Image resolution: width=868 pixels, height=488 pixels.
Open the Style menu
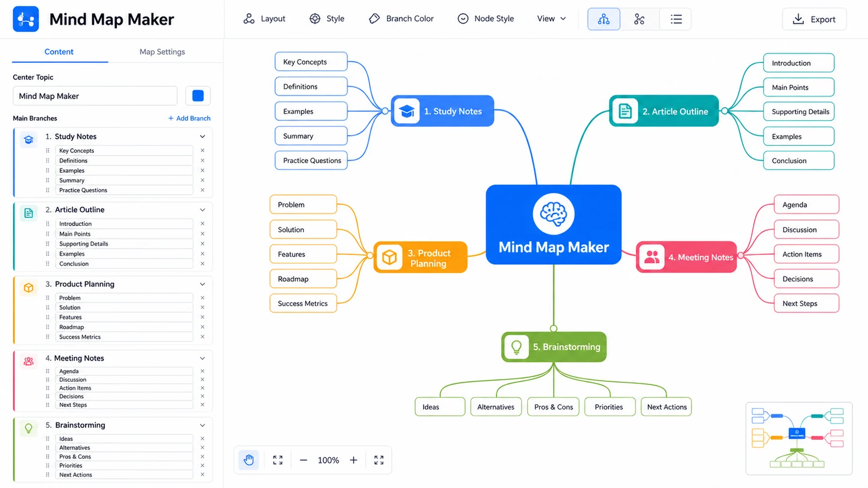point(327,18)
